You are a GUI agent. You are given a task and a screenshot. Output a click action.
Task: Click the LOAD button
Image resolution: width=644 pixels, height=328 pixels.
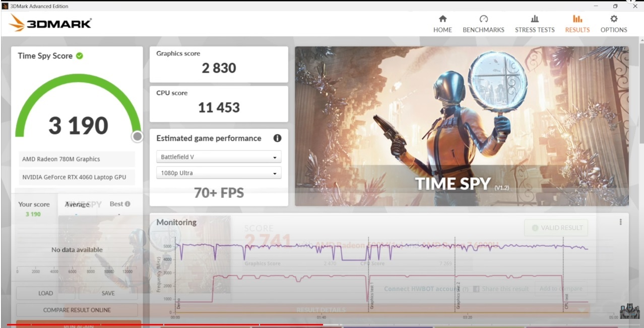(x=46, y=293)
